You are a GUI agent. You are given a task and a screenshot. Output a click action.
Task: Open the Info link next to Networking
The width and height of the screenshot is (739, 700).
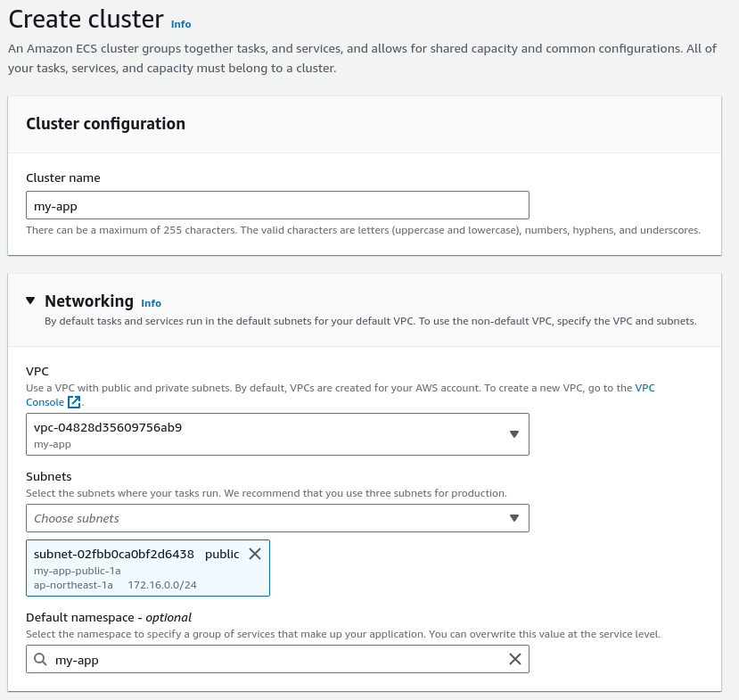[x=151, y=303]
